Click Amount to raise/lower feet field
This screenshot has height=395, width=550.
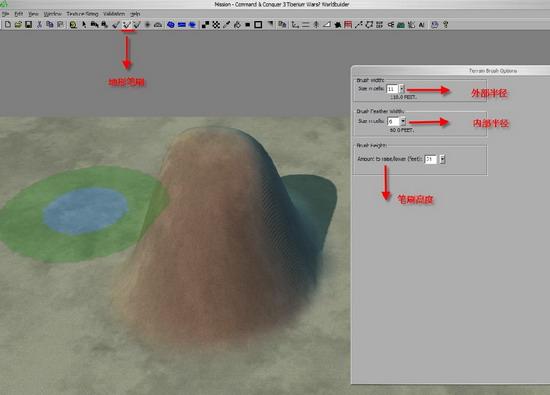[431, 159]
